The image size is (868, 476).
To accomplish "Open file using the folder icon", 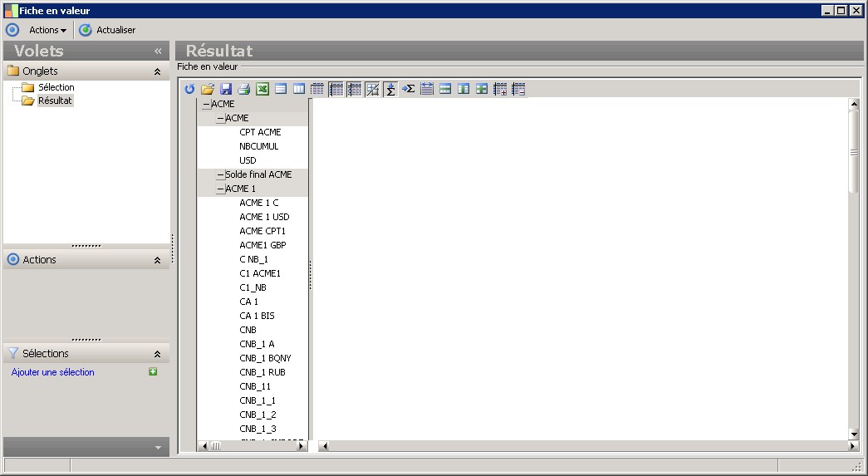I will coord(208,89).
